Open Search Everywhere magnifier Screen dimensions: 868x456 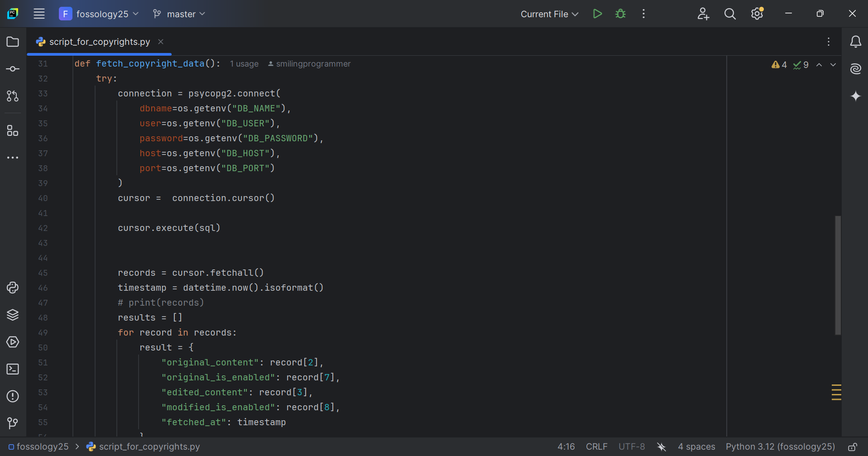click(730, 14)
